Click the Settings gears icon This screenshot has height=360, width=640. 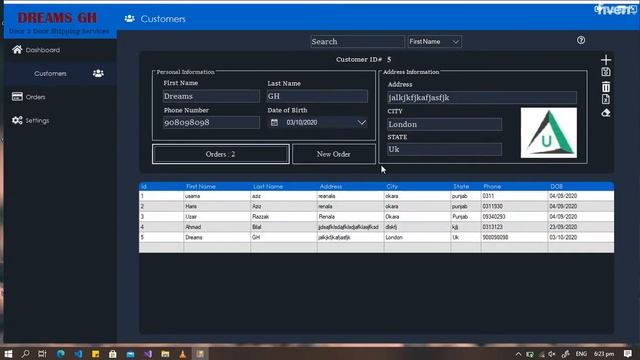17,120
